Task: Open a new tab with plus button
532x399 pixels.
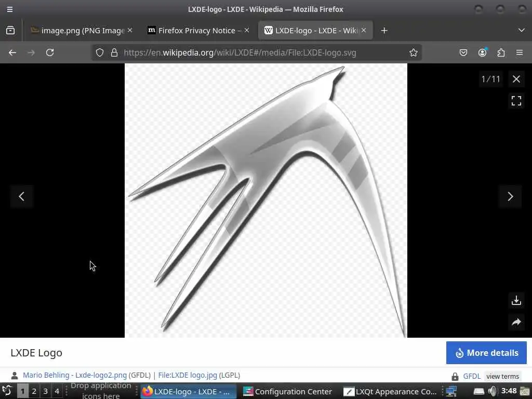Action: coord(384,31)
